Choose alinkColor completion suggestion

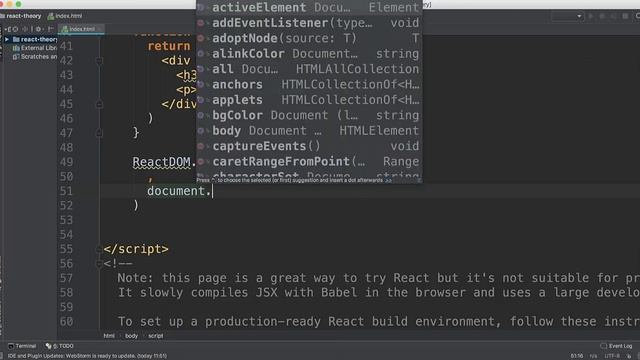coord(309,54)
